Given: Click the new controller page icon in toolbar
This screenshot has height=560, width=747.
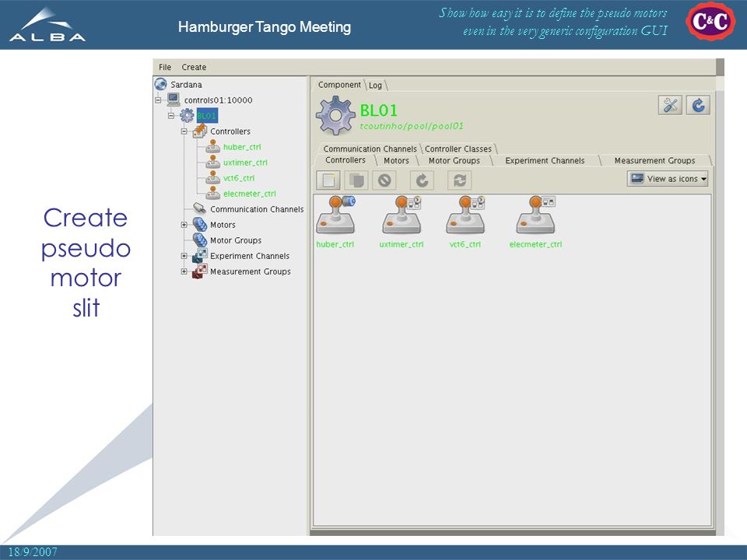Looking at the screenshot, I should (x=328, y=180).
